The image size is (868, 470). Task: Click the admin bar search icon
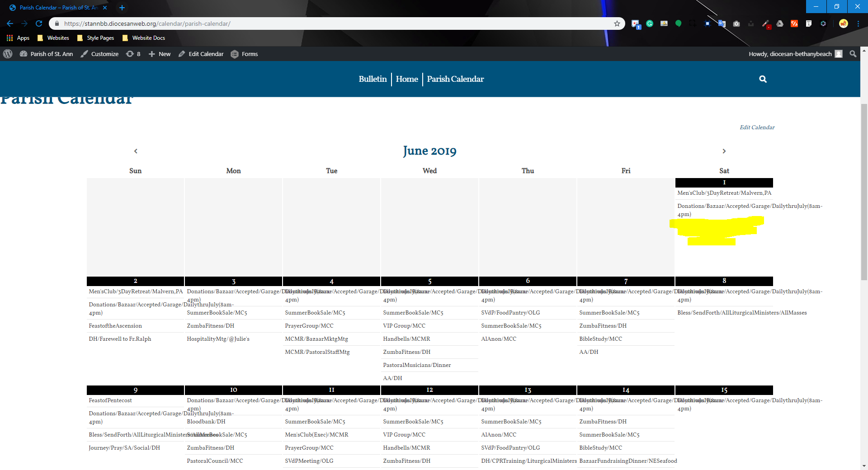pyautogui.click(x=853, y=54)
